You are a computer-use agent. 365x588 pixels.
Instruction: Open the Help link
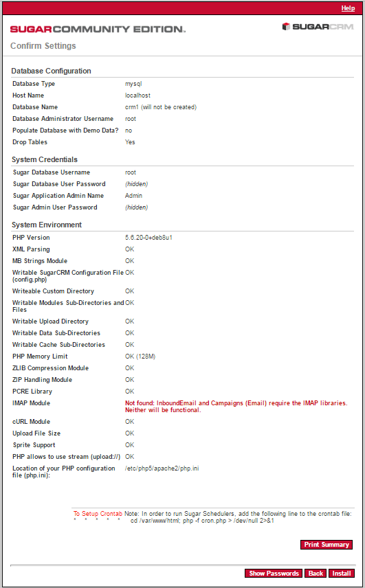tap(348, 8)
